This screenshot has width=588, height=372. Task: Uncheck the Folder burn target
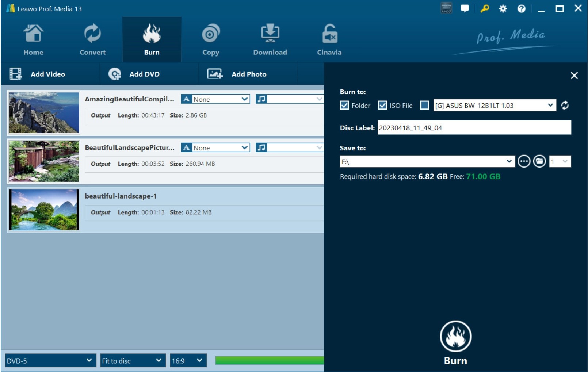(344, 106)
